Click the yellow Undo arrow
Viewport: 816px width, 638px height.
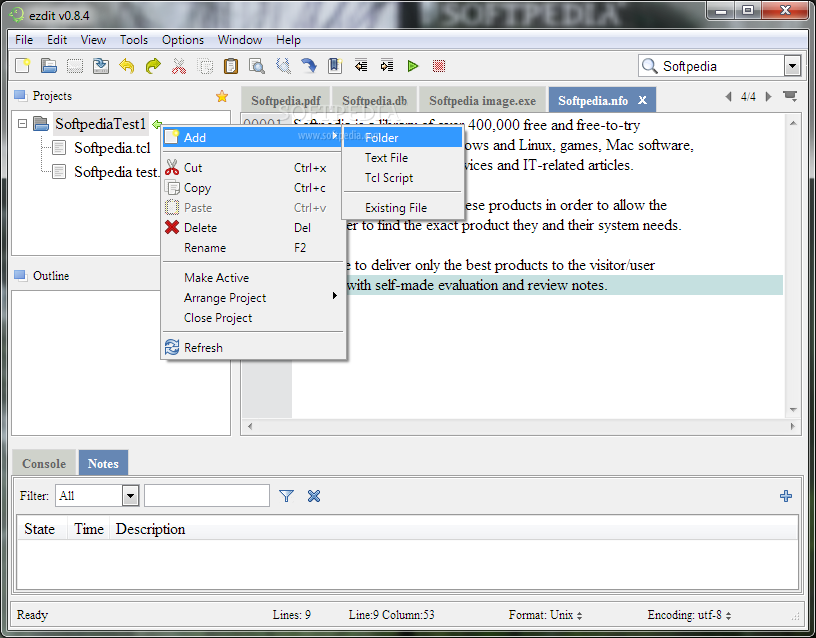point(127,66)
